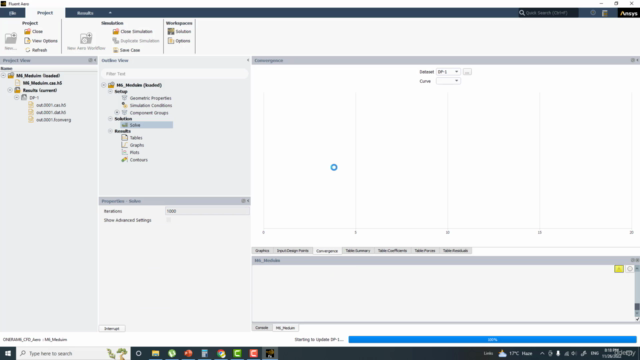Viewport: 640px width, 360px height.
Task: Click the Filter Text field
Action: 175,74
